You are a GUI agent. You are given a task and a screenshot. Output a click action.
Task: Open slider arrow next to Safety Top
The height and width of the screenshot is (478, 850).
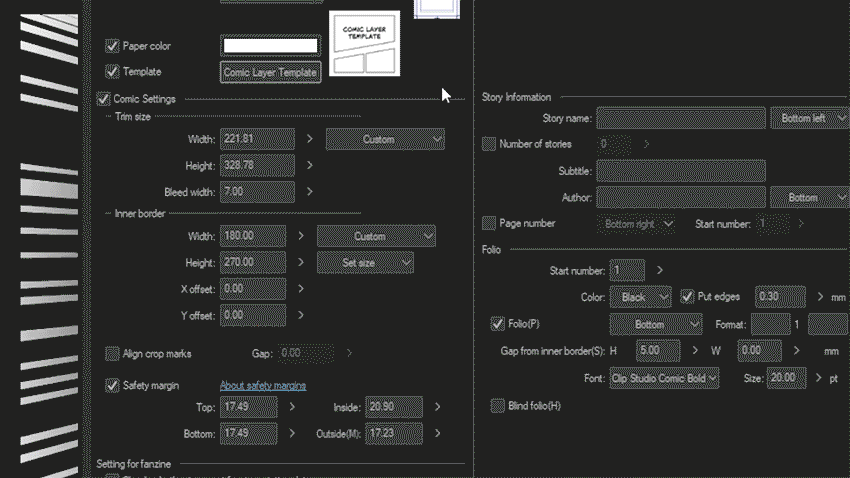click(292, 406)
